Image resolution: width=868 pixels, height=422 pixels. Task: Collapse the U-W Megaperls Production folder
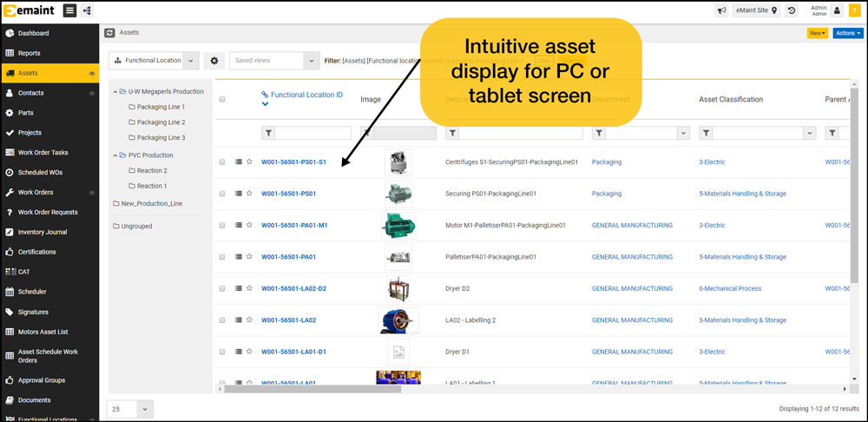click(115, 91)
